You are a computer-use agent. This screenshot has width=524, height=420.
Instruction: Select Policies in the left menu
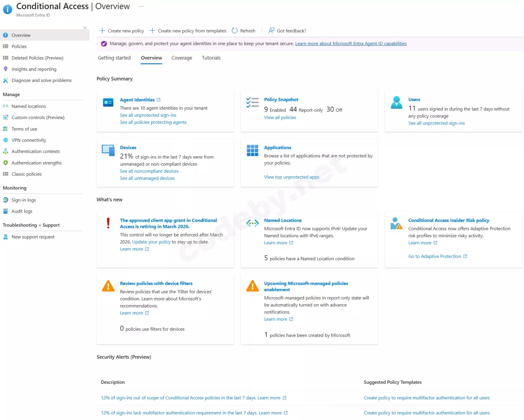[x=19, y=47]
